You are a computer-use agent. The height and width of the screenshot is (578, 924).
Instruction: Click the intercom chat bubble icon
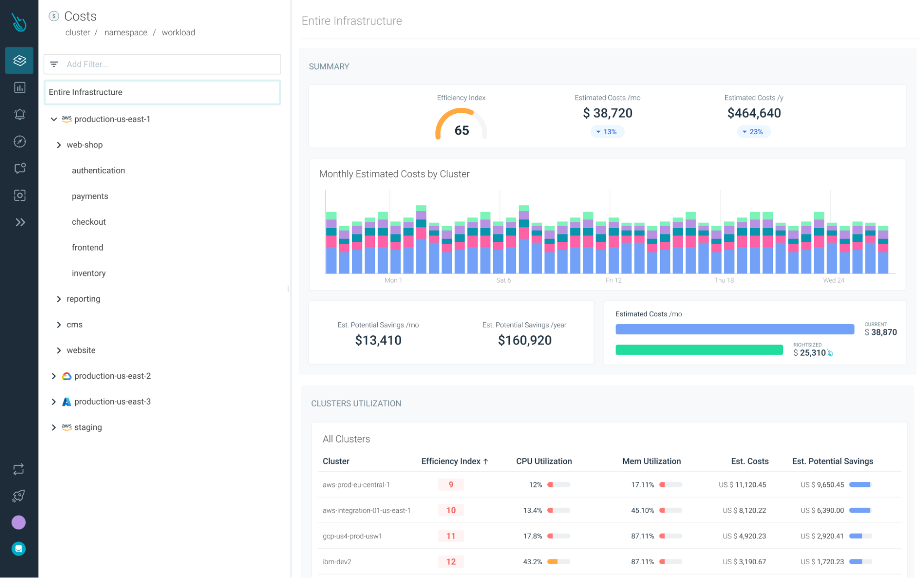click(x=19, y=549)
